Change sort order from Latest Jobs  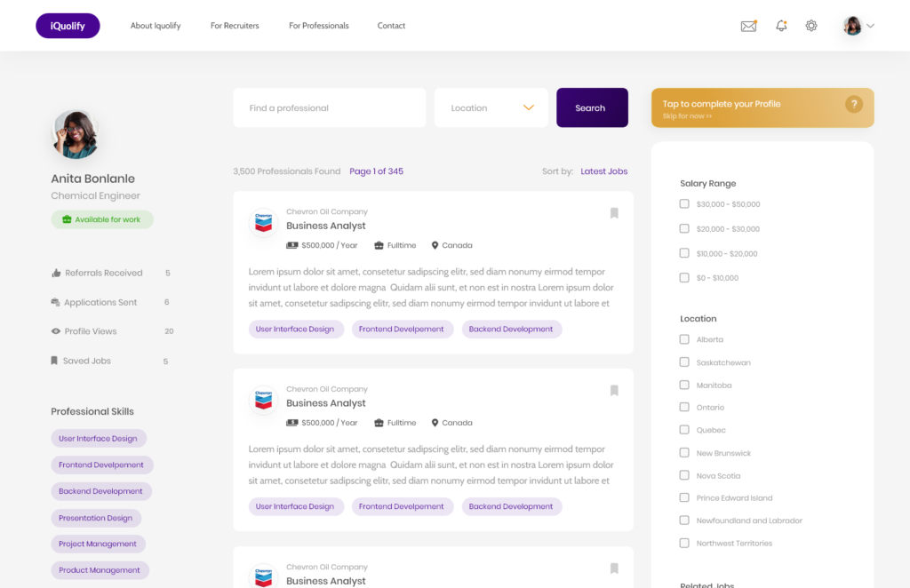[603, 171]
